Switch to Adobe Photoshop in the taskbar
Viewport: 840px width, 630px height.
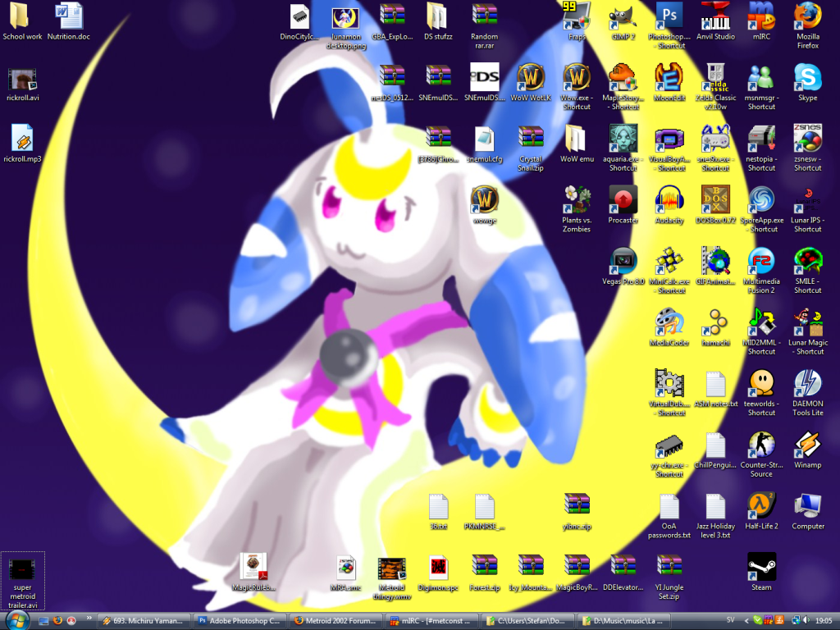pos(240,620)
